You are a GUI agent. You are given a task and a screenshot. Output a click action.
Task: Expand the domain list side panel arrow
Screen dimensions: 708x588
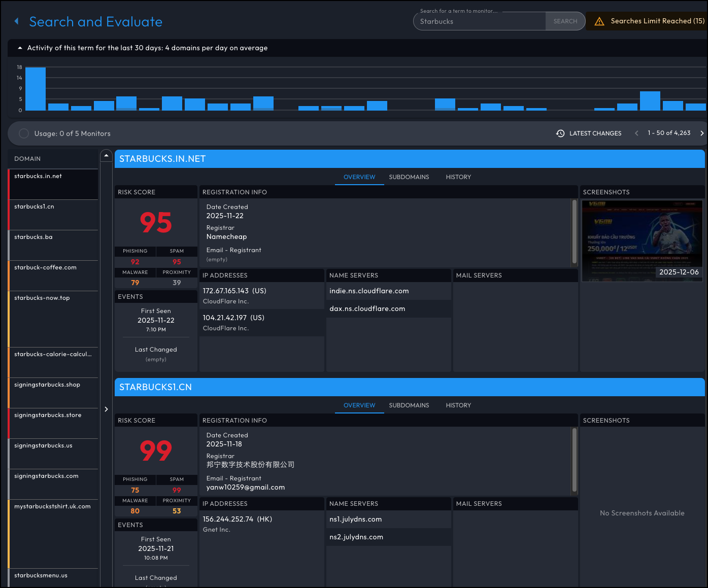[x=106, y=409]
